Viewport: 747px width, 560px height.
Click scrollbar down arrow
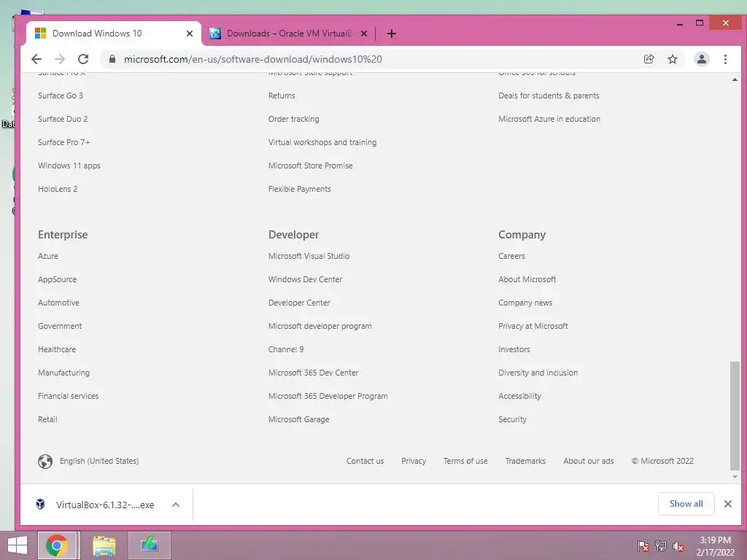(735, 477)
